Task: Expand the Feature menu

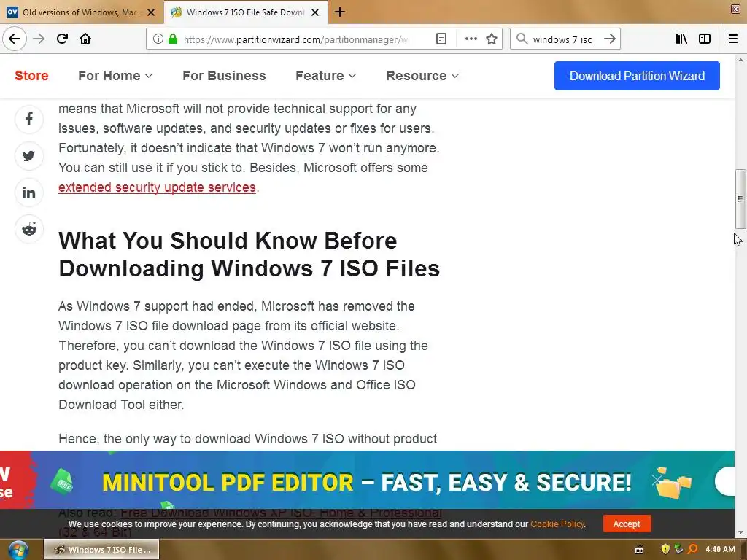Action: [325, 76]
